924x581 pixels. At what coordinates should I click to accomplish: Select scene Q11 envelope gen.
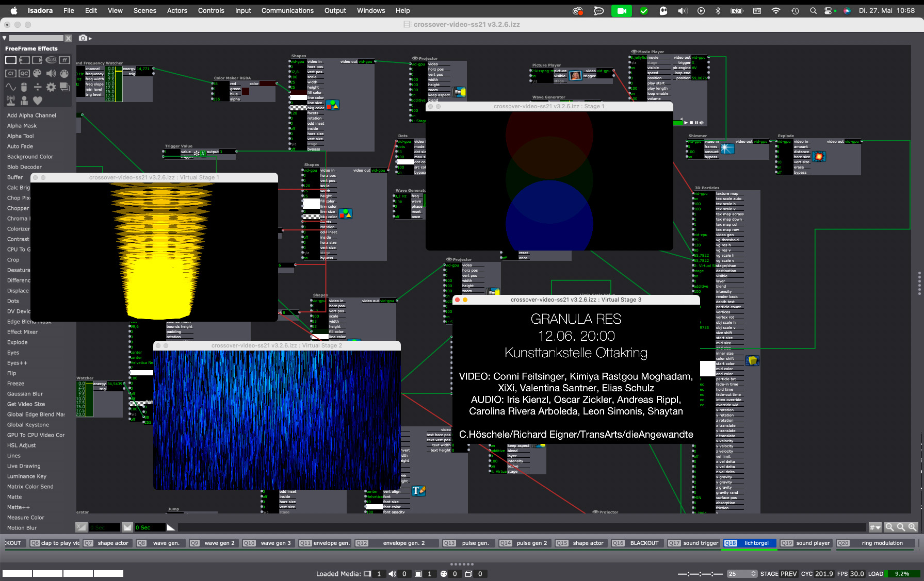[326, 543]
